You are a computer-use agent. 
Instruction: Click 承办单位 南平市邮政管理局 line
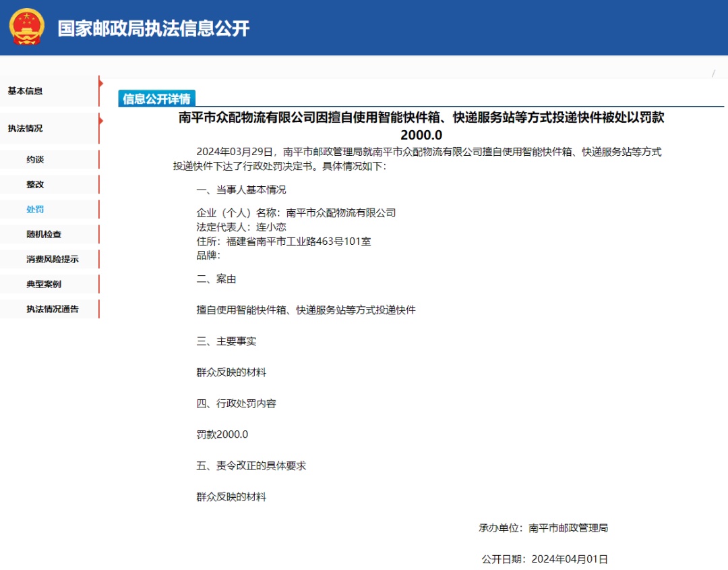coord(544,528)
